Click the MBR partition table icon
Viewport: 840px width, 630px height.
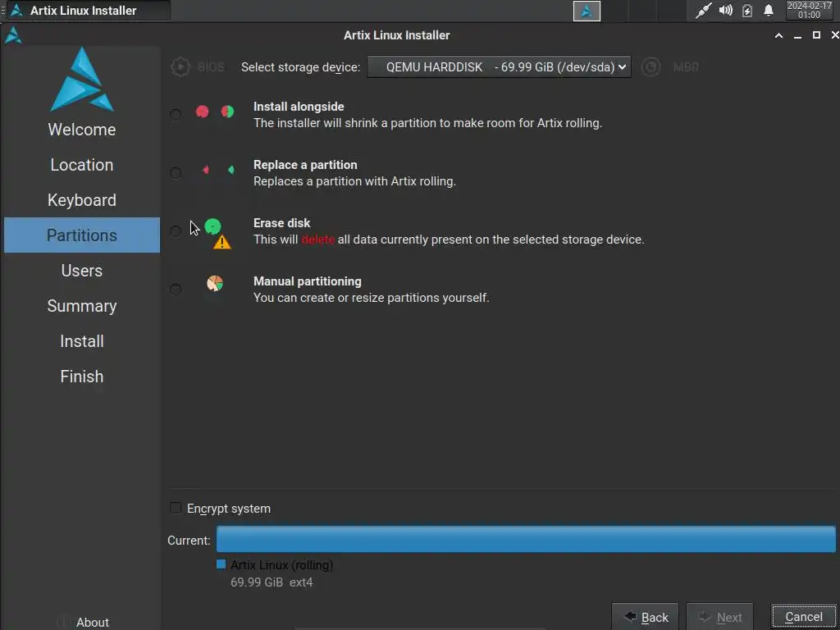651,67
